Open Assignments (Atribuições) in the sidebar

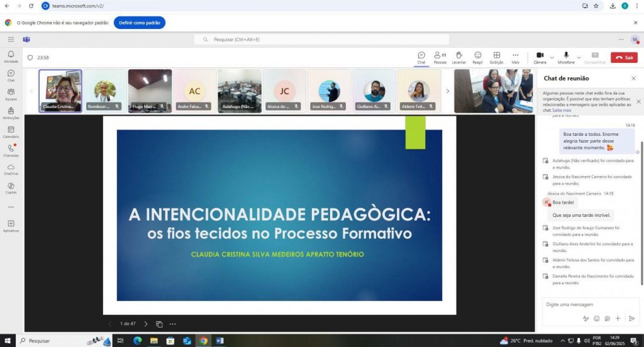11,113
